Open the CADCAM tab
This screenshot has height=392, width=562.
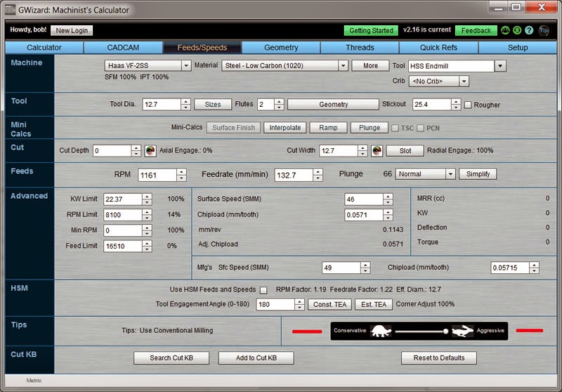point(123,48)
